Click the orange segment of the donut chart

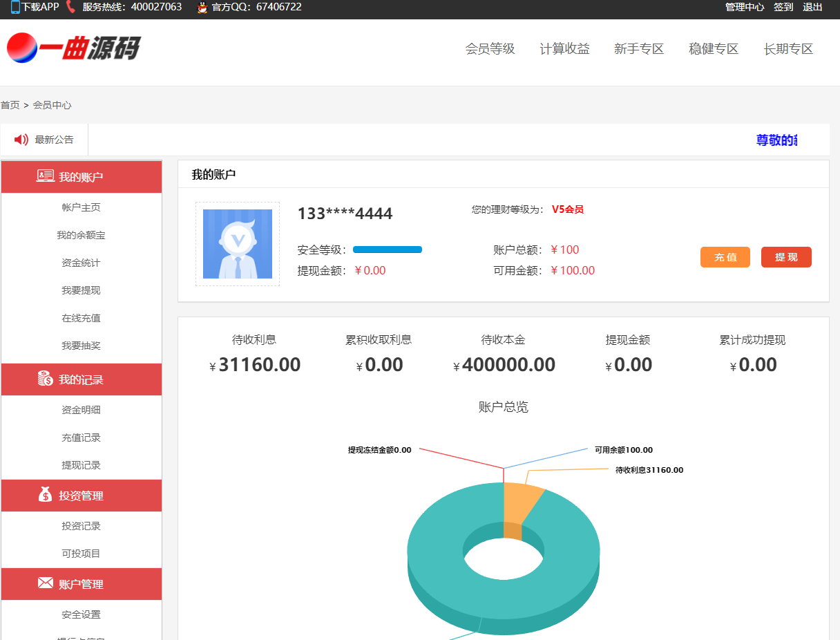coord(523,504)
